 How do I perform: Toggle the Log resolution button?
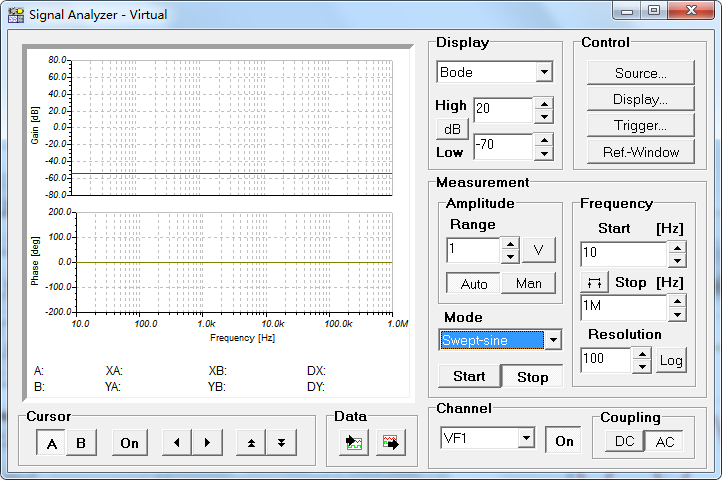pos(671,360)
